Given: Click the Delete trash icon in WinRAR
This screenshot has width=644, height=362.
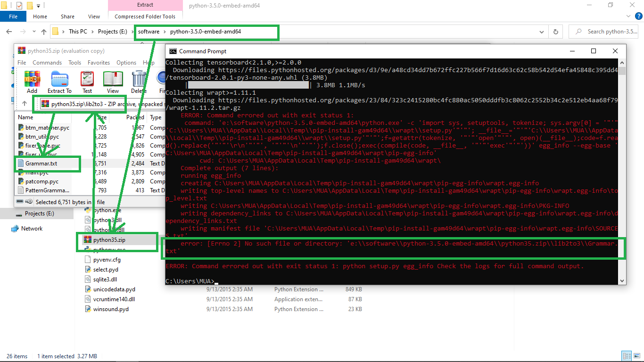Looking at the screenshot, I should tap(139, 79).
